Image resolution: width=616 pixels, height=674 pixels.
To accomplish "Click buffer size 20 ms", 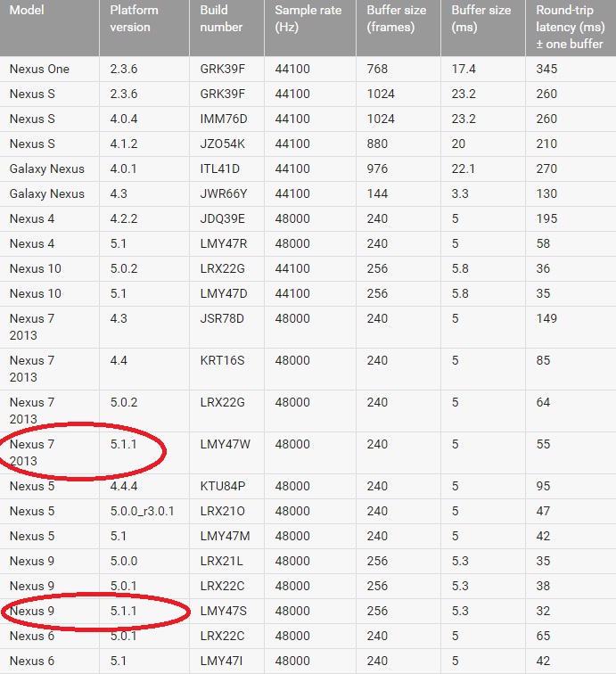I will tap(458, 144).
